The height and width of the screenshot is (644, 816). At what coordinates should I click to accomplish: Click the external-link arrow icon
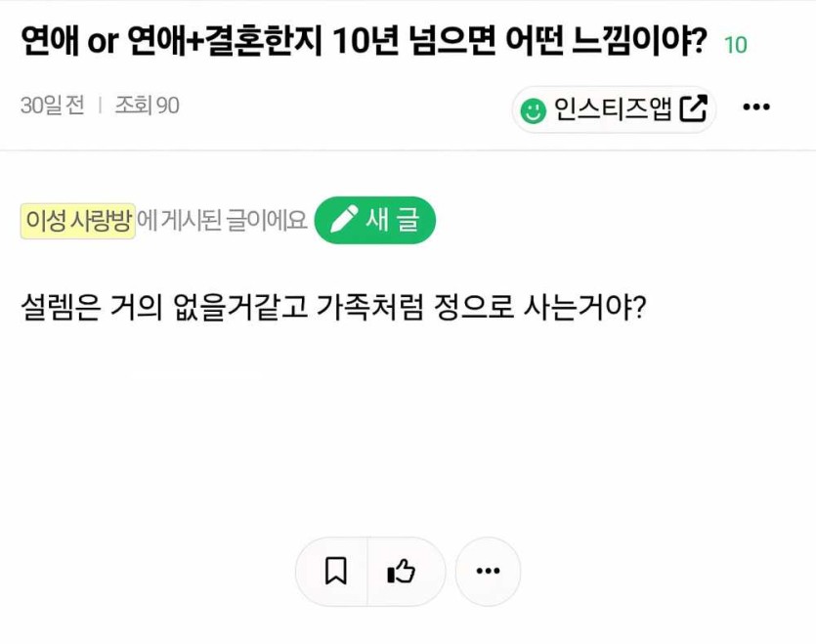tap(693, 108)
